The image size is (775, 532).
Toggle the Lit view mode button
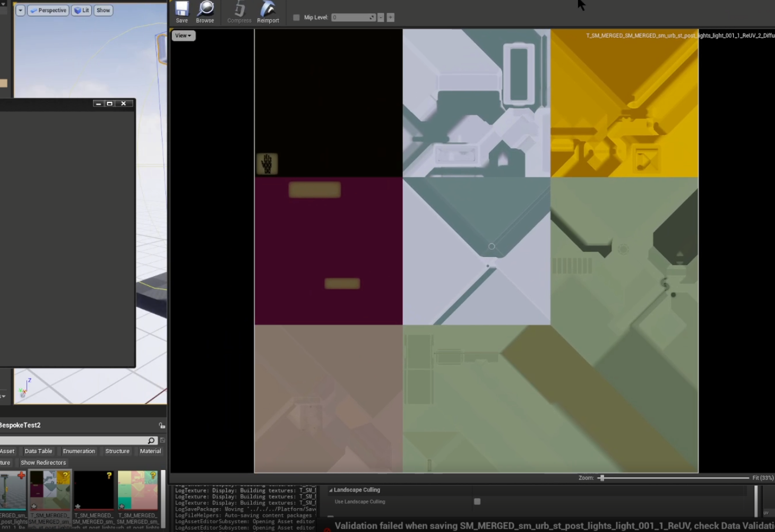click(81, 10)
